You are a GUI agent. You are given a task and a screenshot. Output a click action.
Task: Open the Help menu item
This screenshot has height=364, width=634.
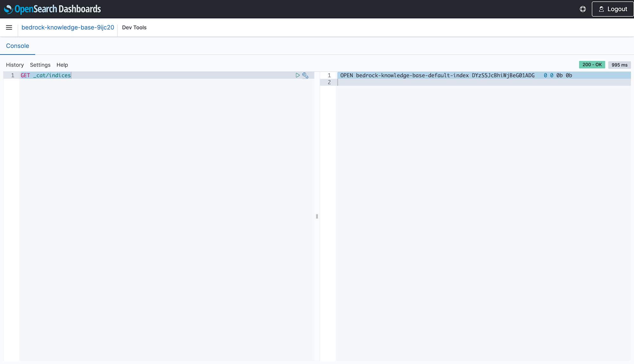tap(62, 65)
